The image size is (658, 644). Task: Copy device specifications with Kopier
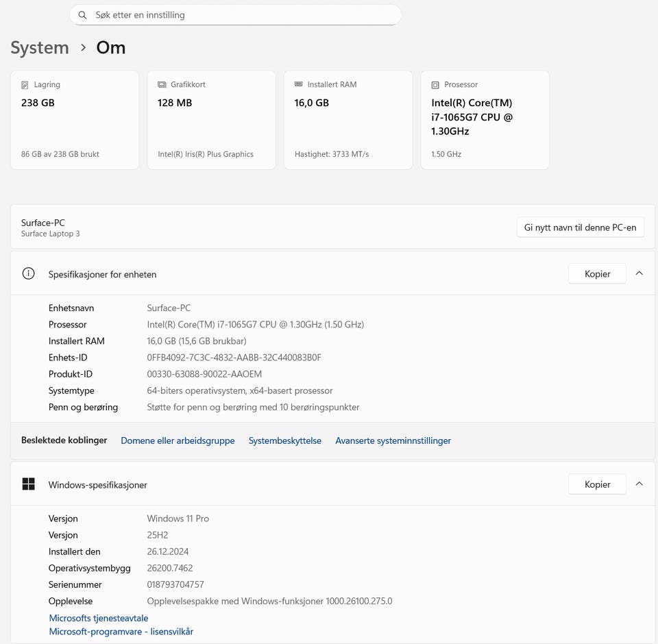pos(597,274)
